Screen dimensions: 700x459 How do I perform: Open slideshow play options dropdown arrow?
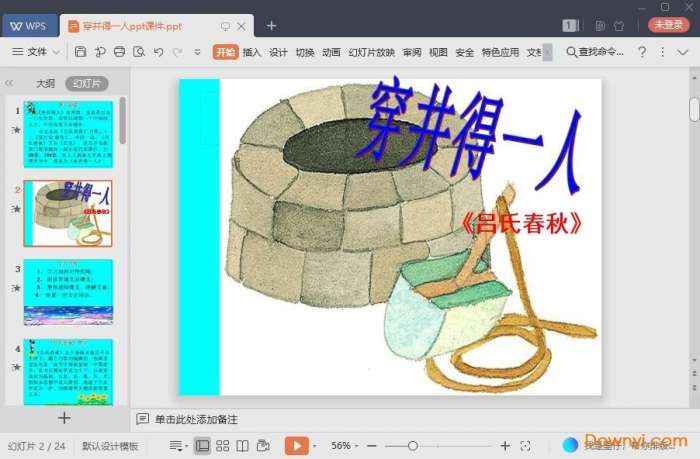(315, 446)
